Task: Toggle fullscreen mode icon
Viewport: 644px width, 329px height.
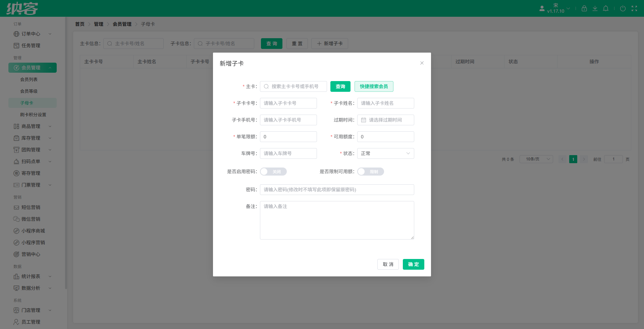Action: (x=634, y=8)
